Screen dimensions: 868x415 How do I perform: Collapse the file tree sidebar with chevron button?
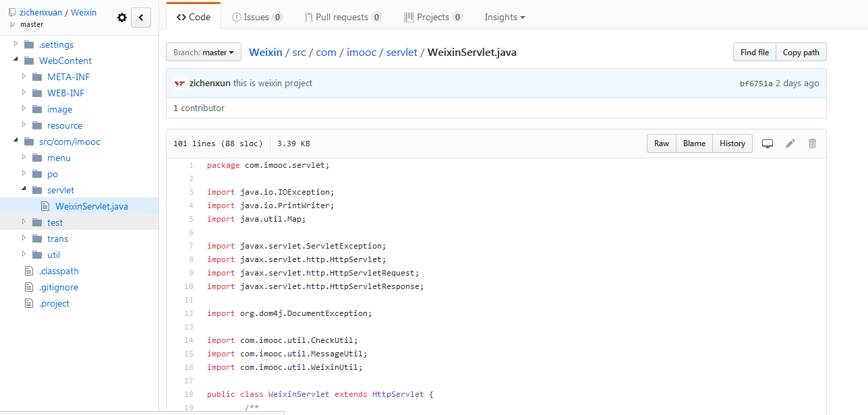point(141,18)
